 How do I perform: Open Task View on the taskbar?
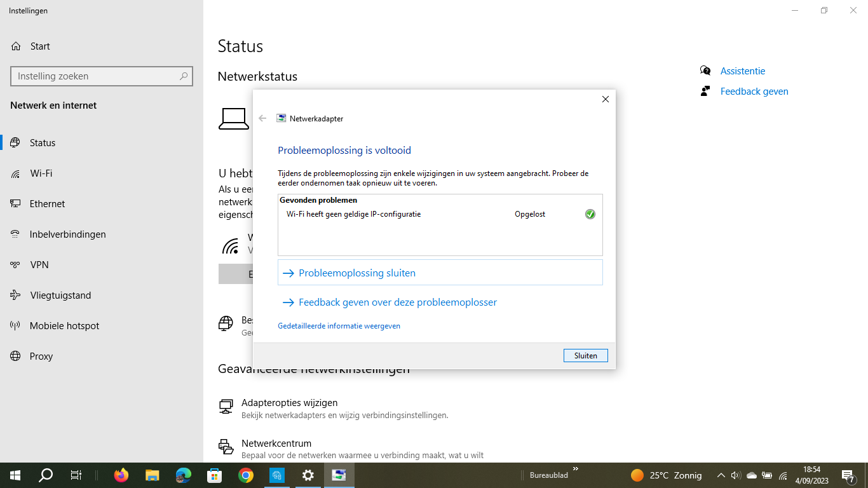(x=76, y=475)
